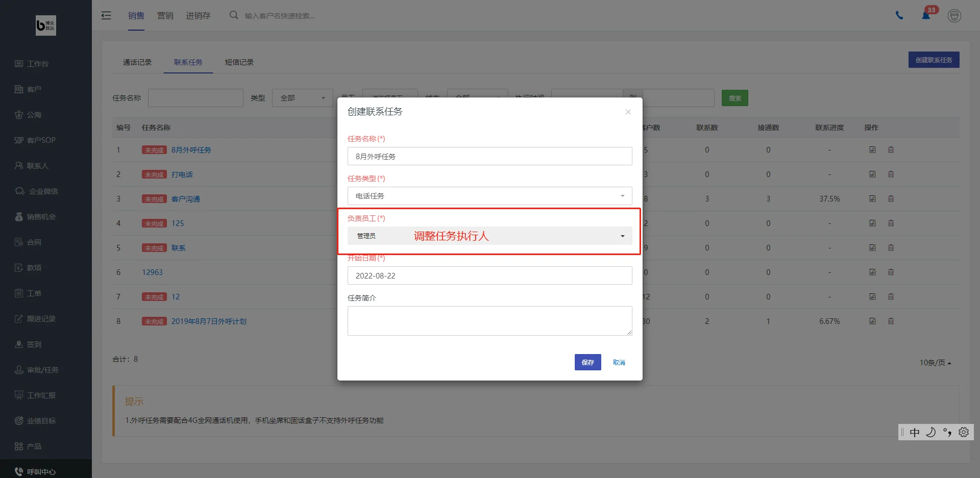Viewport: 980px width, 478px height.
Task: Edit the 客户沟通 task row
Action: [x=873, y=198]
